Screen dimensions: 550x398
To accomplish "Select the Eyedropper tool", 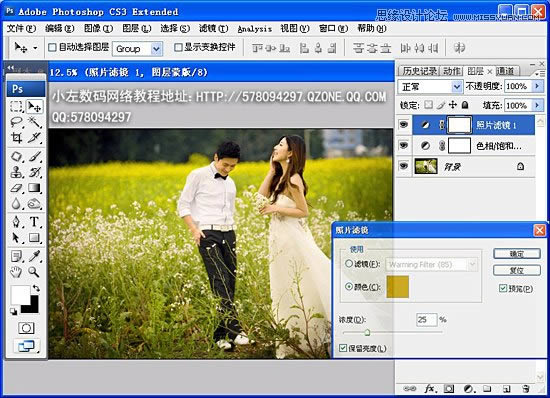I will coord(34,256).
